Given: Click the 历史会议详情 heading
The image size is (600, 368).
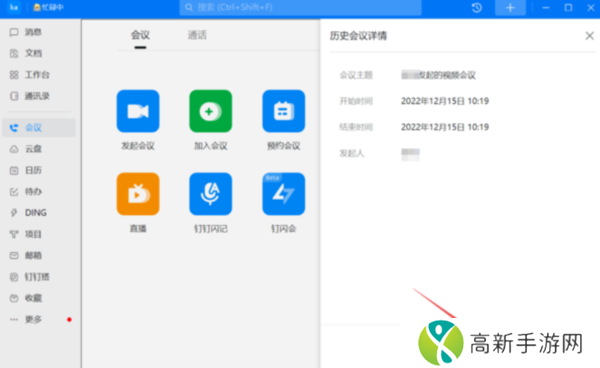Looking at the screenshot, I should coord(358,36).
